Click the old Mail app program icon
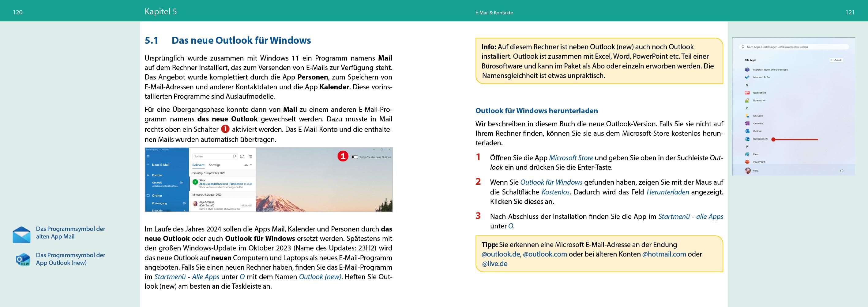Viewport: 868px width, 307px height. [x=21, y=234]
